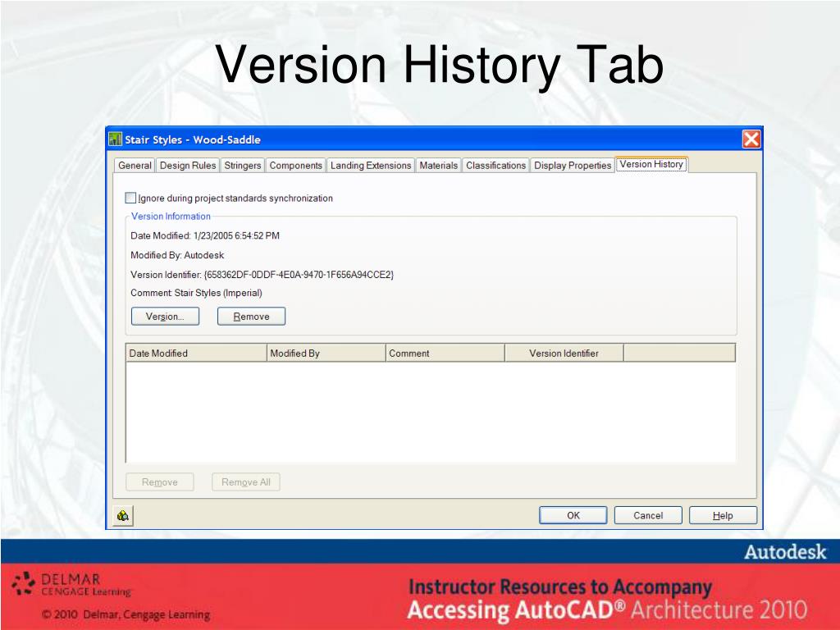This screenshot has height=630, width=840.
Task: Go to the Components tab
Action: coord(295,166)
